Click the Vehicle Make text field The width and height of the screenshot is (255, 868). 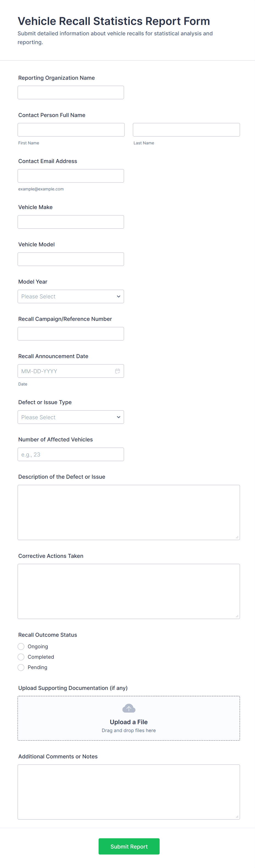pos(70,222)
